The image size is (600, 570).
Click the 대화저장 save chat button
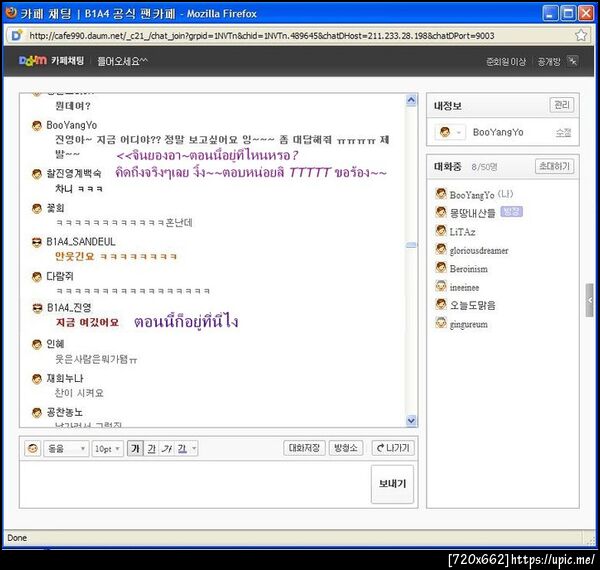click(304, 448)
